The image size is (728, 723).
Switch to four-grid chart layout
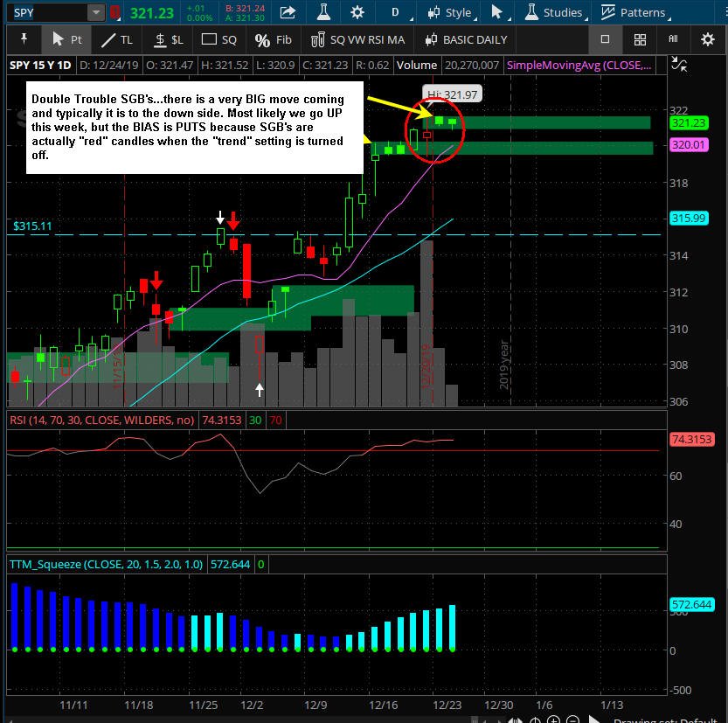click(x=641, y=40)
